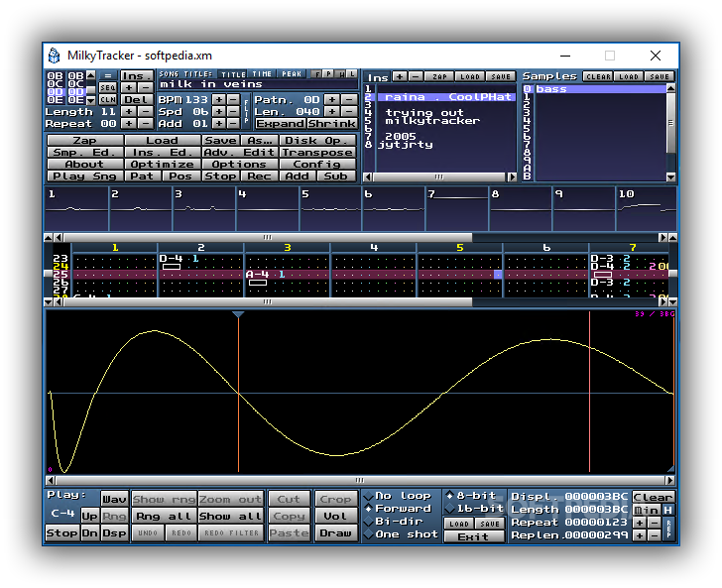The width and height of the screenshot is (722, 588).
Task: Select instrument 'raina . CoolPHat'
Action: click(445, 97)
